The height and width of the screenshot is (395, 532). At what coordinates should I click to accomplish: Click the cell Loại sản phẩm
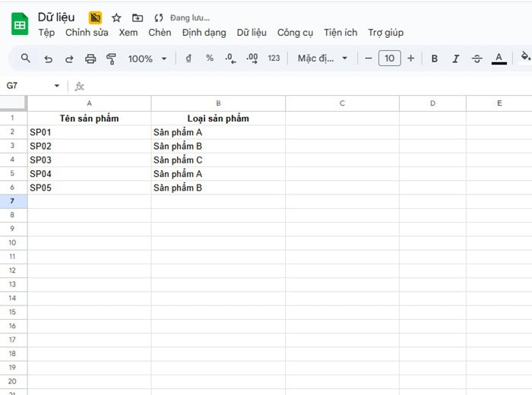pos(218,118)
